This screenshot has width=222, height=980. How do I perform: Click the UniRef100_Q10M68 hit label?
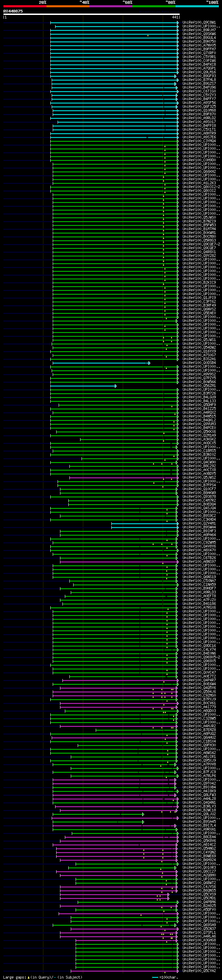pos(199,110)
